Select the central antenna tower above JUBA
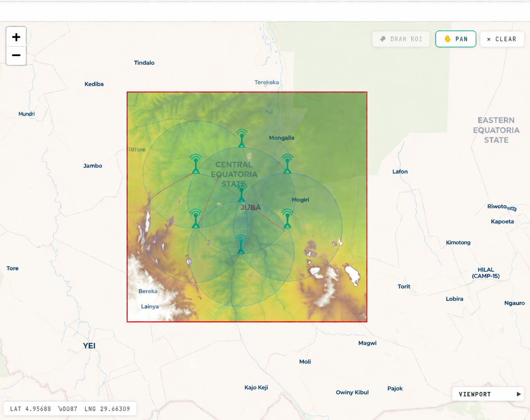Viewport: 530px width, 420px height. click(x=242, y=192)
